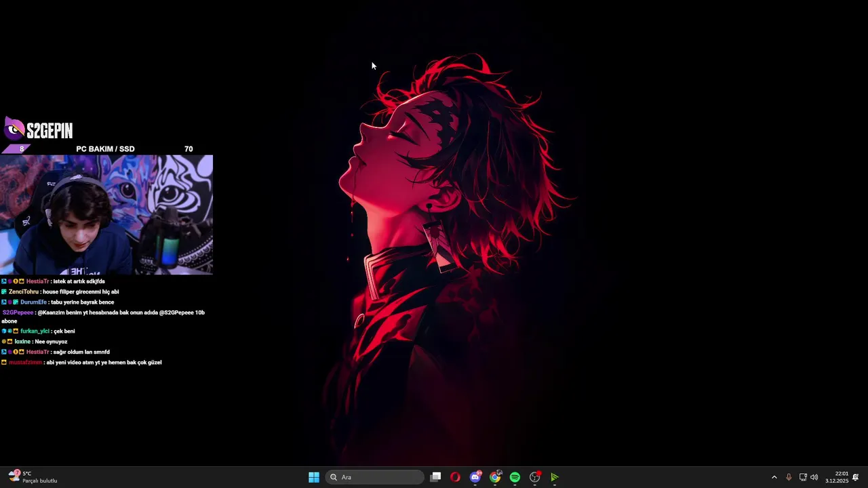
Task: Open the notifications bell icon
Action: 856,477
